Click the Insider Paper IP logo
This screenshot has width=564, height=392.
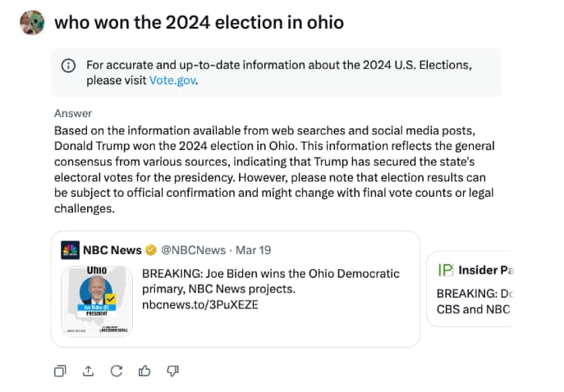[x=446, y=270]
